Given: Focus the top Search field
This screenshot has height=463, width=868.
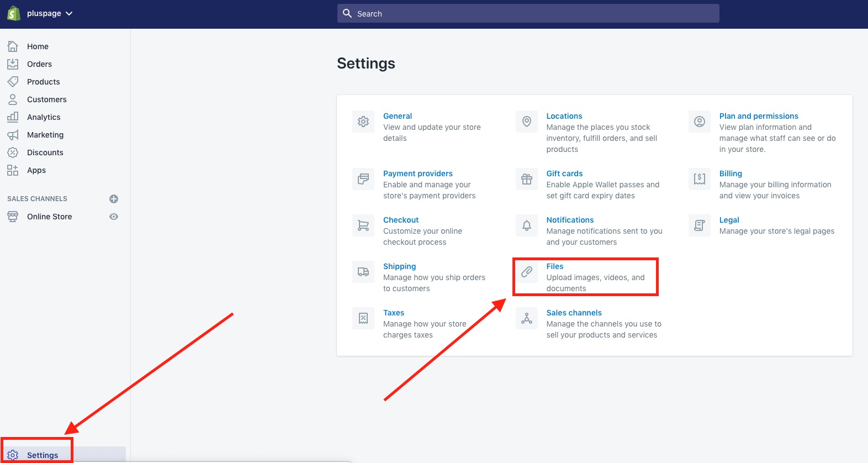Looking at the screenshot, I should 528,13.
